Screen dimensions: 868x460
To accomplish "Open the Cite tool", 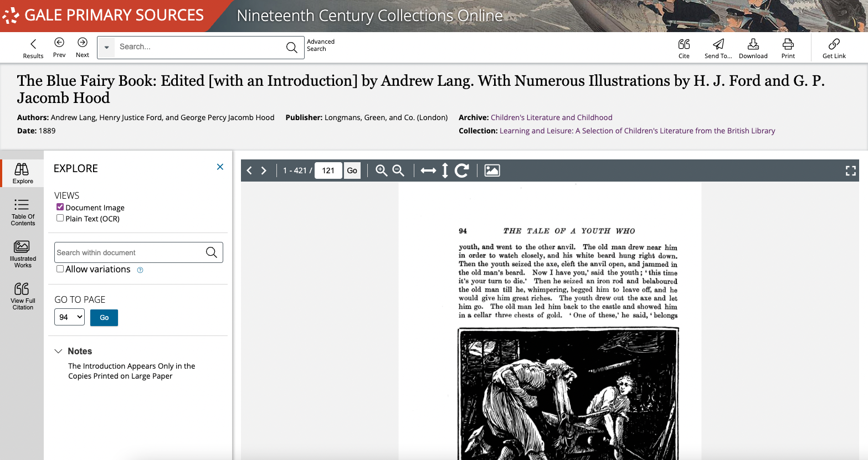I will (x=684, y=48).
